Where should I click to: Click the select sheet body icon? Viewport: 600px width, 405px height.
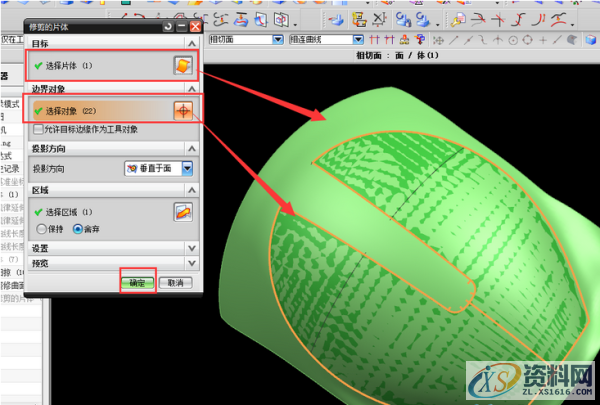click(x=182, y=65)
